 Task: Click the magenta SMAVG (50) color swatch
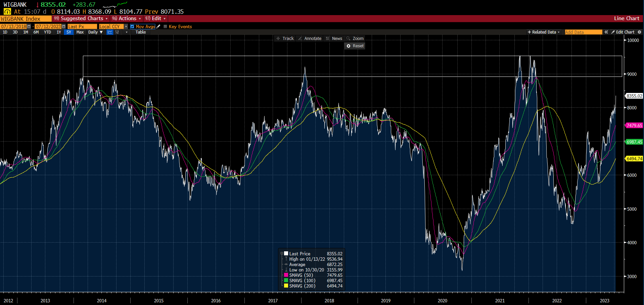pyautogui.click(x=286, y=275)
